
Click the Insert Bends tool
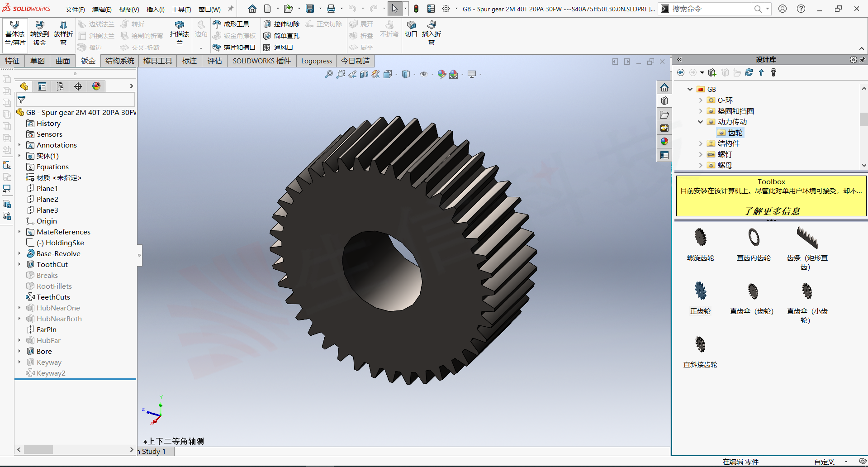[432, 33]
